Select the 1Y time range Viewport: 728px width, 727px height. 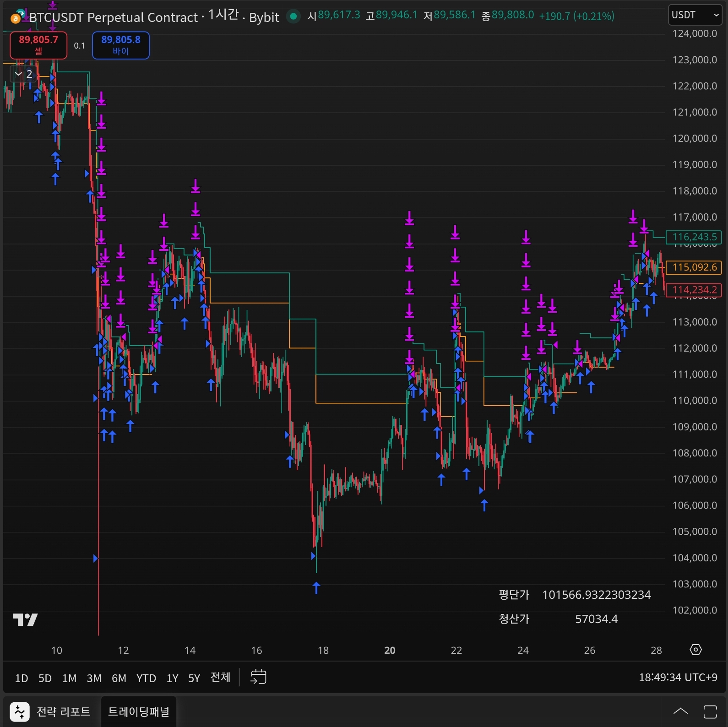[x=172, y=678]
